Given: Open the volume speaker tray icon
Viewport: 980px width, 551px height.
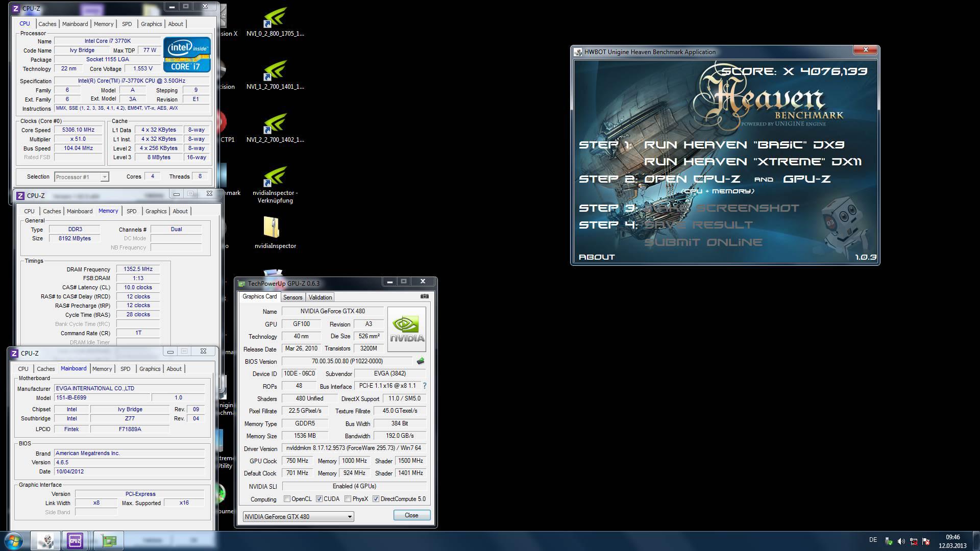Looking at the screenshot, I should coord(901,541).
